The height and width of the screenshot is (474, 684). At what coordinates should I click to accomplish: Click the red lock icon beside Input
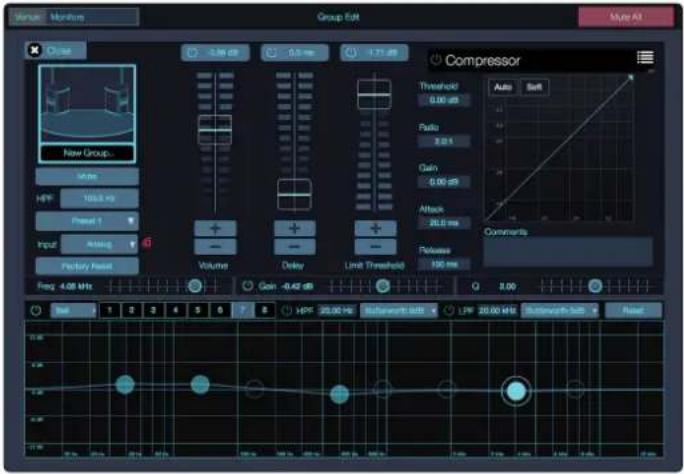tap(147, 242)
